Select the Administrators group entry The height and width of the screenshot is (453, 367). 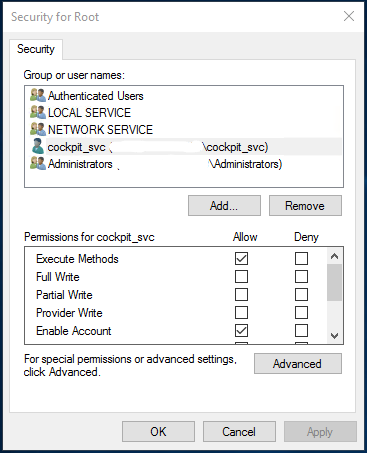point(184,164)
